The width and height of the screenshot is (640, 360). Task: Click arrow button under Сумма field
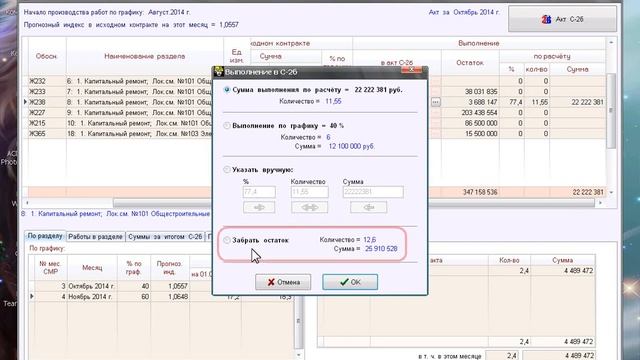pos(369,207)
